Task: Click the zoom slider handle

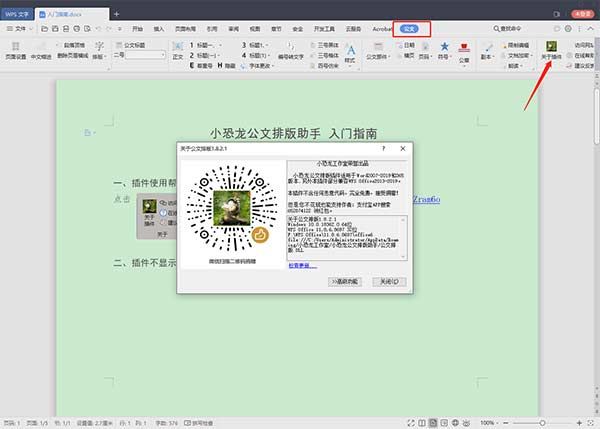Action: click(543, 423)
